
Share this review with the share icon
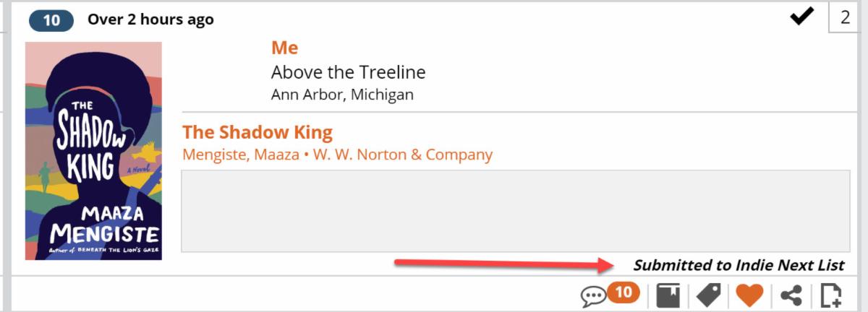(x=791, y=295)
